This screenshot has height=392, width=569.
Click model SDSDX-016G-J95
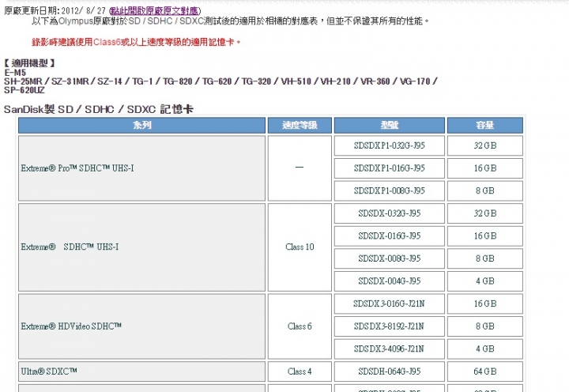390,236
